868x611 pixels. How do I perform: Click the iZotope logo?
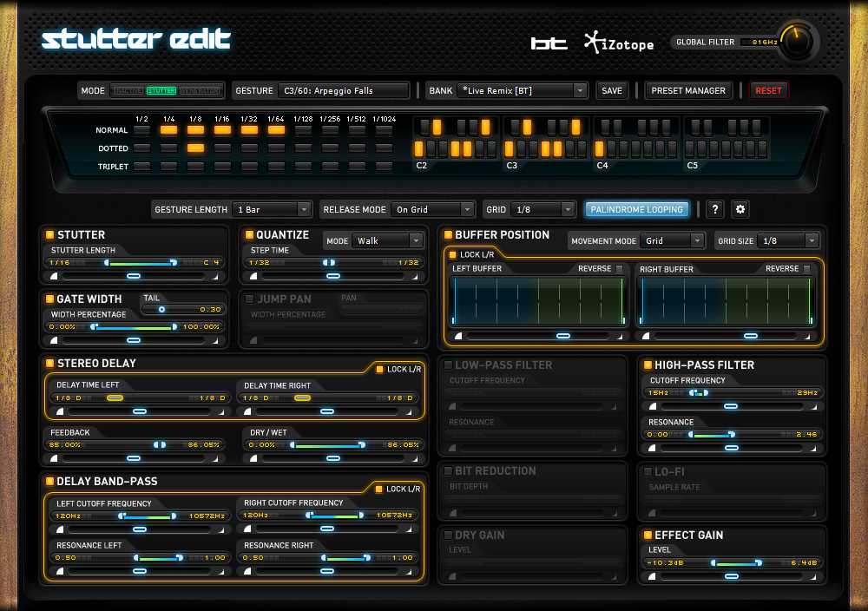[619, 43]
